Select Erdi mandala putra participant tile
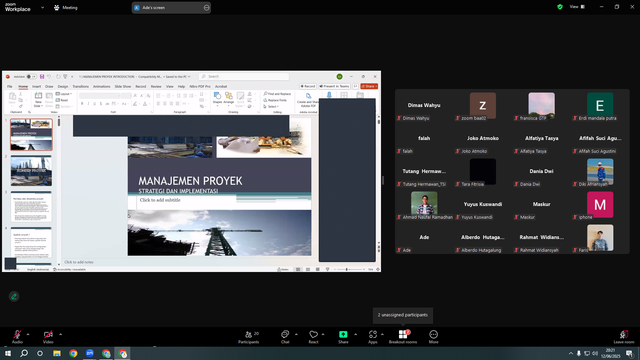 (x=600, y=107)
